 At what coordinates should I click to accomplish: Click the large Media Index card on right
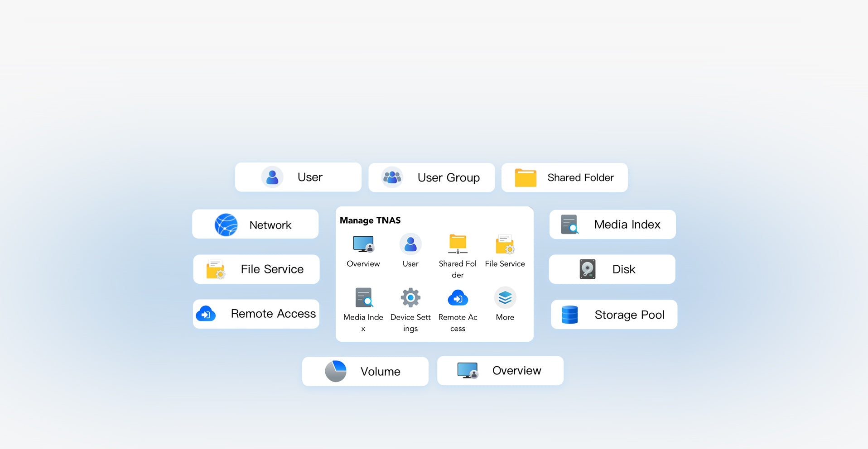click(612, 224)
